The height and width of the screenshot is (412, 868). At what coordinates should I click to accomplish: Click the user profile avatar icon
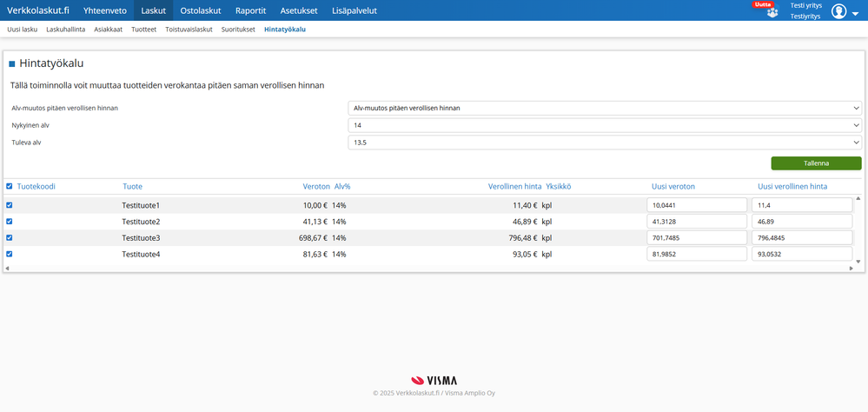pos(838,11)
